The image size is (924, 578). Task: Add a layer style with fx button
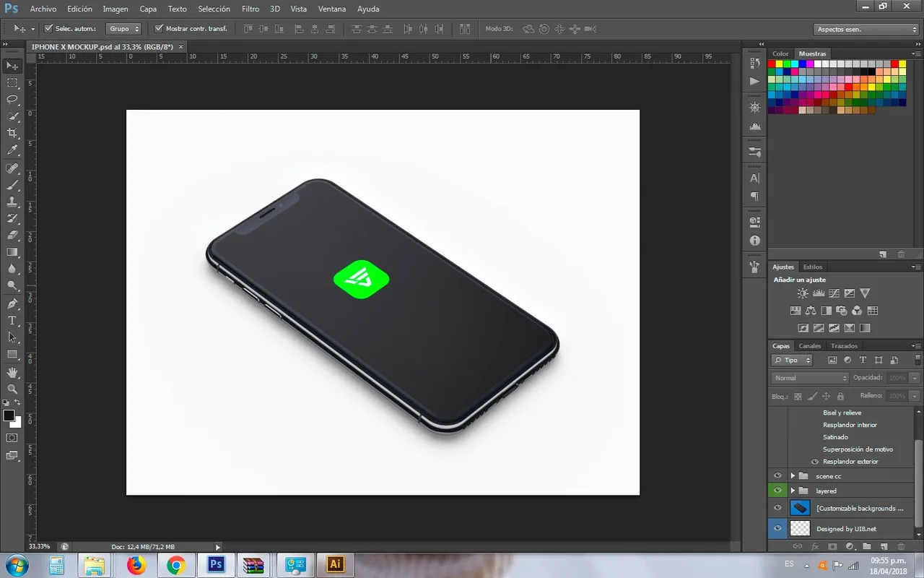(815, 547)
